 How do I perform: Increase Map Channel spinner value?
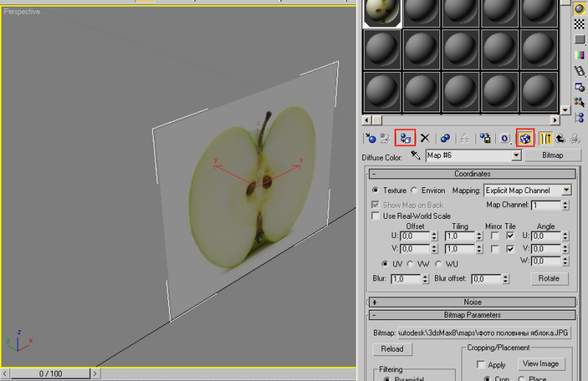[x=565, y=203]
